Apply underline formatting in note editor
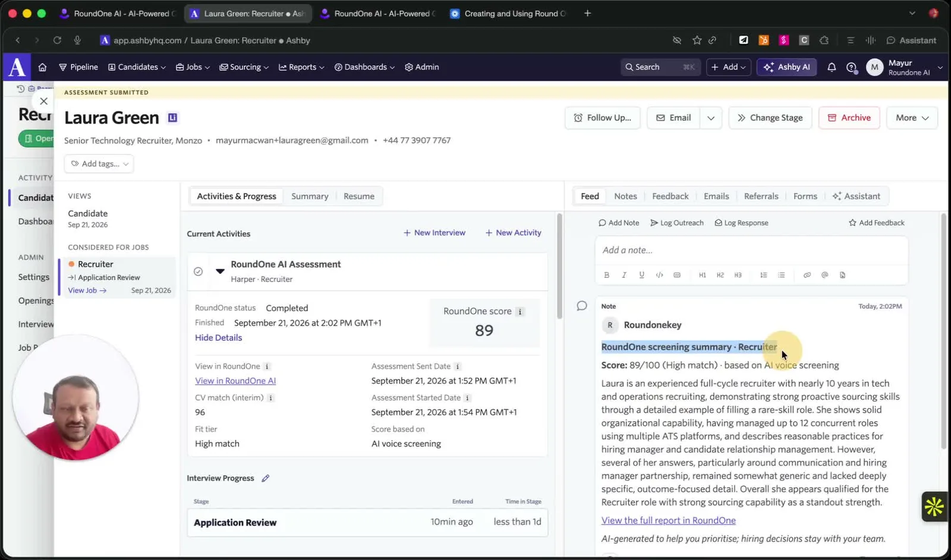Viewport: 951px width, 560px height. pos(641,275)
